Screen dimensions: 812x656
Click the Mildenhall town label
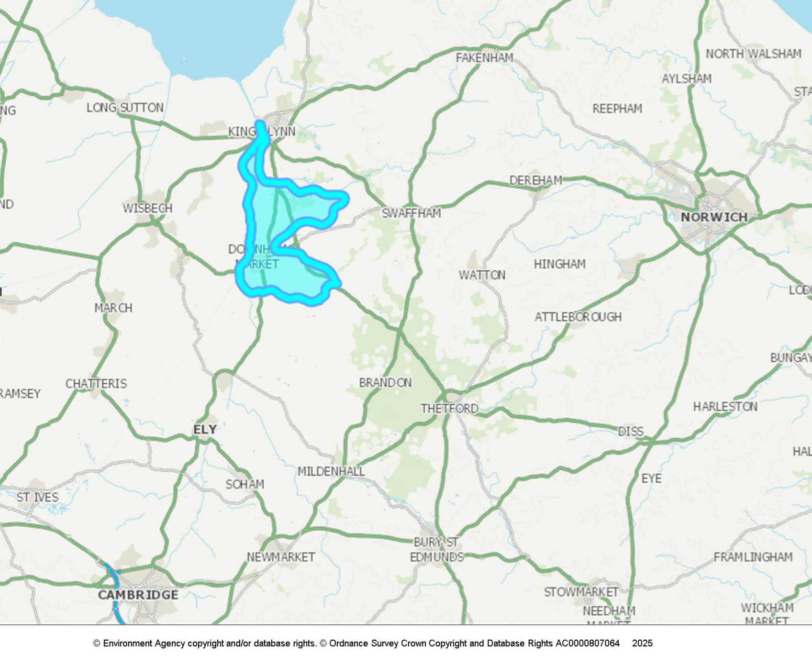[331, 472]
